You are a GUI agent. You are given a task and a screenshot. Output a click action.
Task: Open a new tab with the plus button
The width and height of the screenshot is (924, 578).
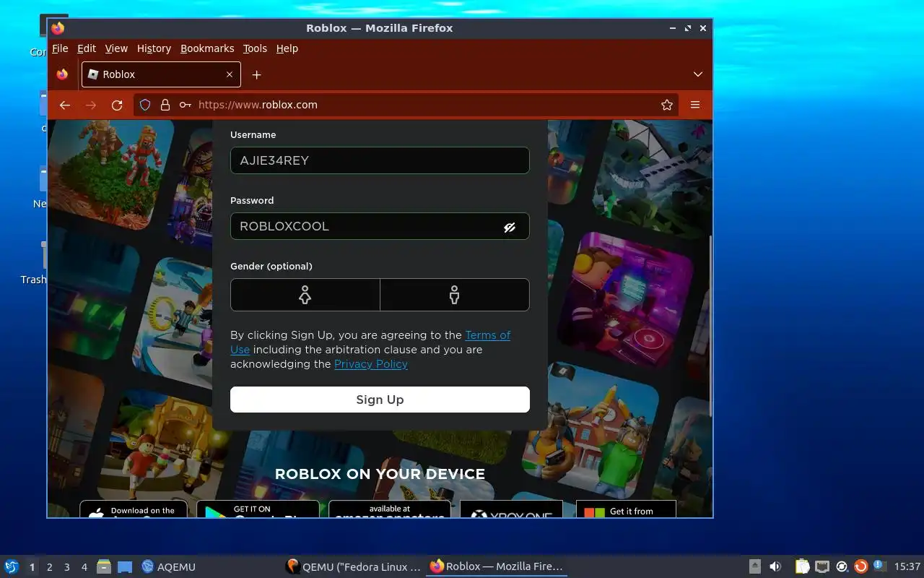pos(256,74)
